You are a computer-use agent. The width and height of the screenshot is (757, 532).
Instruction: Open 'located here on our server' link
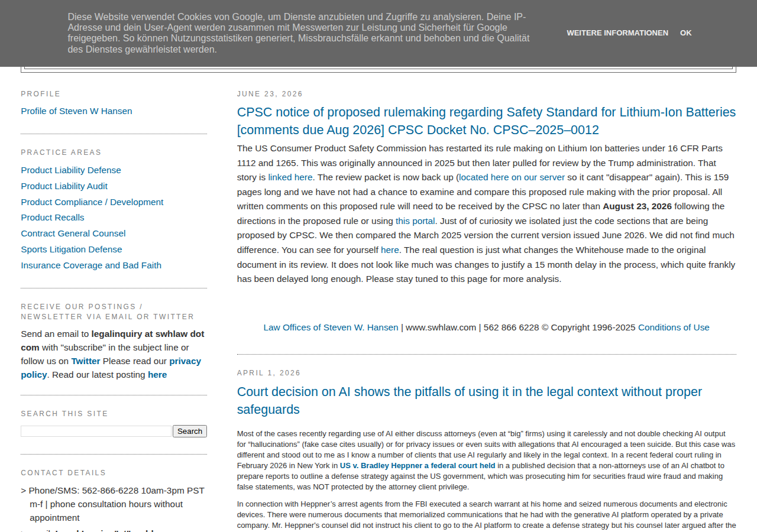512,177
